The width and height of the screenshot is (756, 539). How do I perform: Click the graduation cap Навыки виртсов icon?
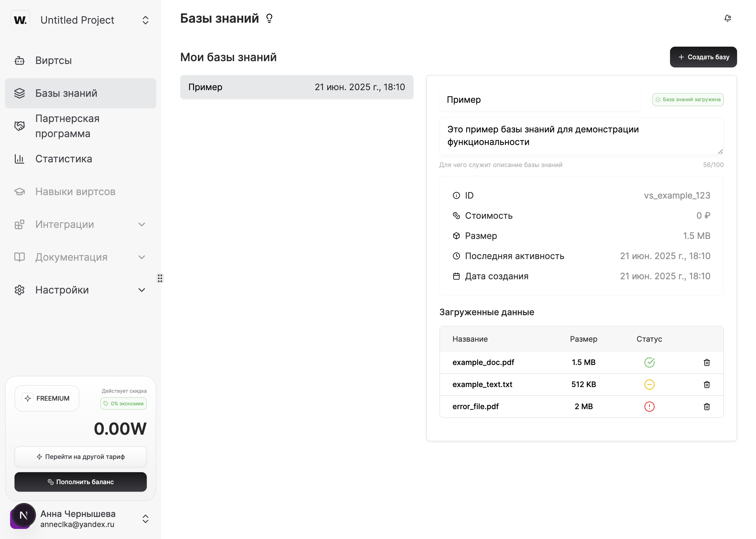[x=20, y=192]
